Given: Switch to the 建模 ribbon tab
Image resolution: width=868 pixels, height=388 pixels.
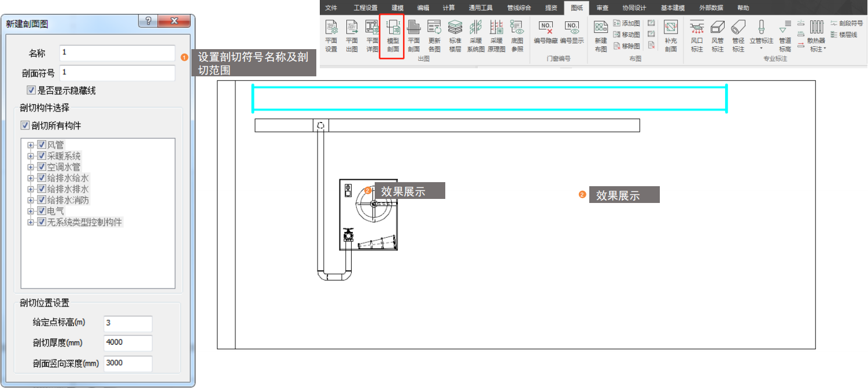Looking at the screenshot, I should click(397, 8).
